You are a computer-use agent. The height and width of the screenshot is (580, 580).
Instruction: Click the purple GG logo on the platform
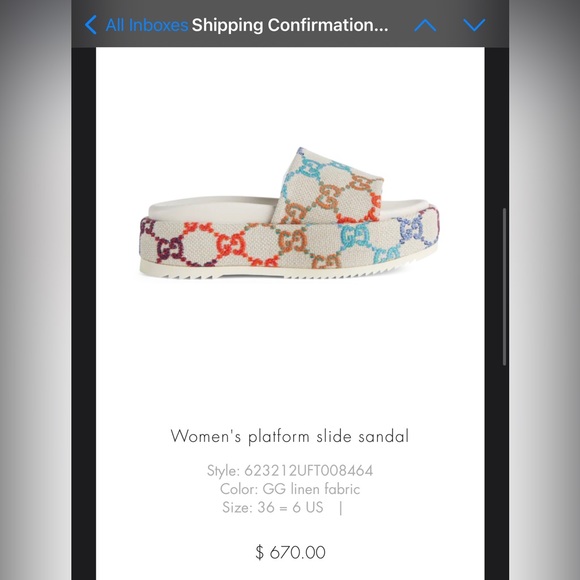pyautogui.click(x=170, y=248)
